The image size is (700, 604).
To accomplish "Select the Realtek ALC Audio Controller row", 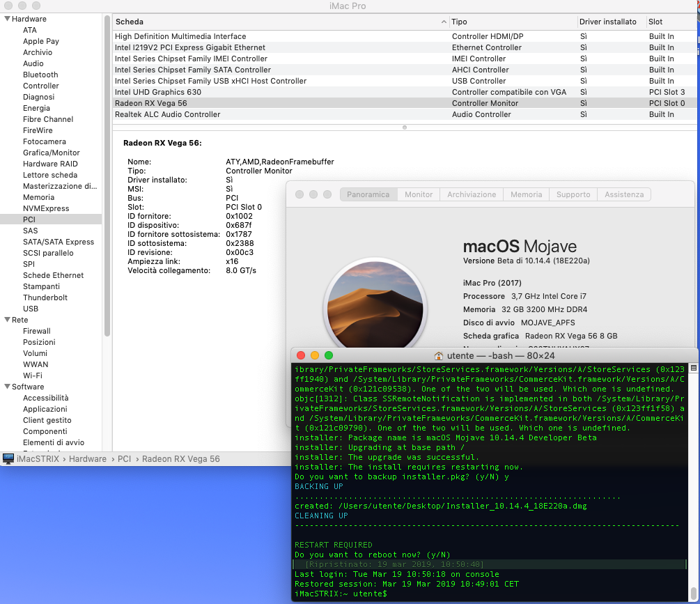I will [x=405, y=115].
